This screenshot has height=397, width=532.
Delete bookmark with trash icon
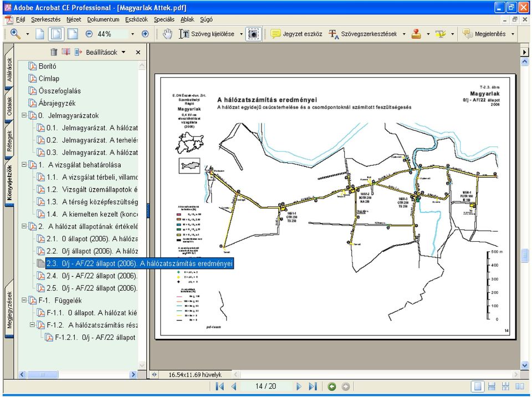coord(54,52)
